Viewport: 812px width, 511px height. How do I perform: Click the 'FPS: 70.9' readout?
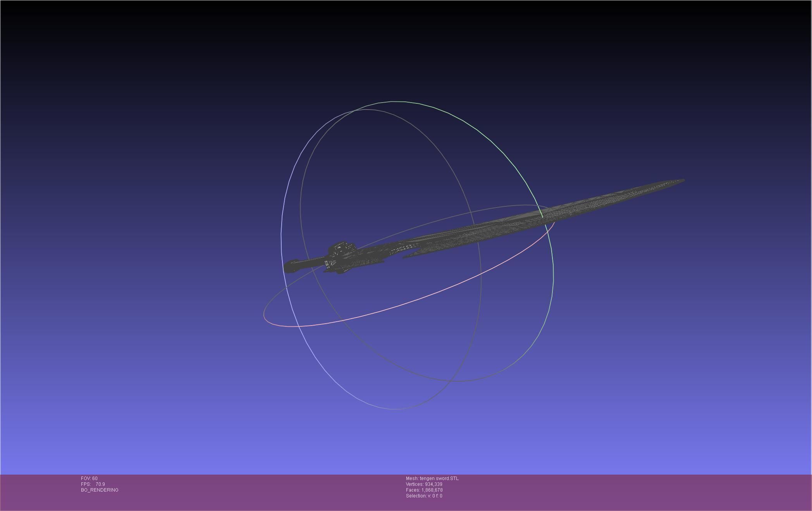(93, 484)
